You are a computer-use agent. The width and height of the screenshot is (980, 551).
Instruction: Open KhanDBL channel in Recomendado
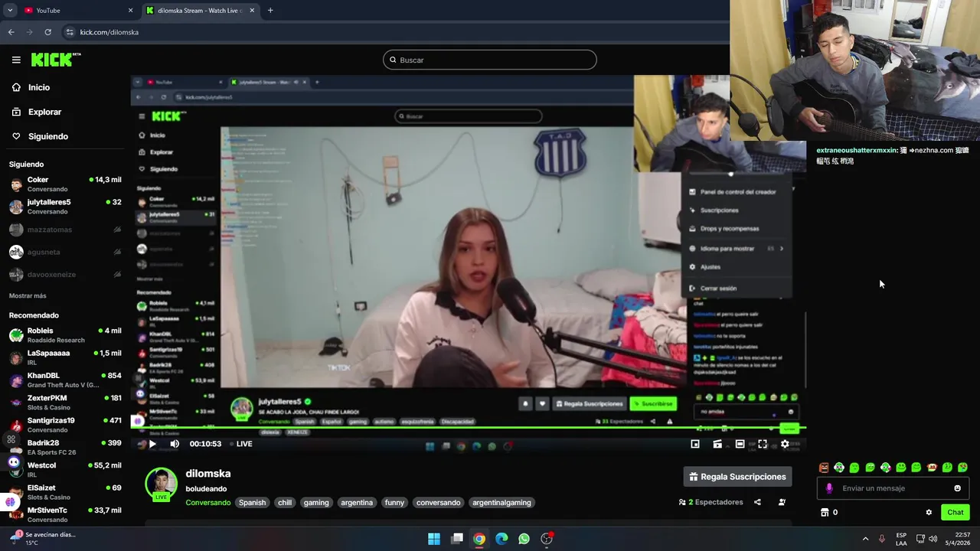coord(64,380)
